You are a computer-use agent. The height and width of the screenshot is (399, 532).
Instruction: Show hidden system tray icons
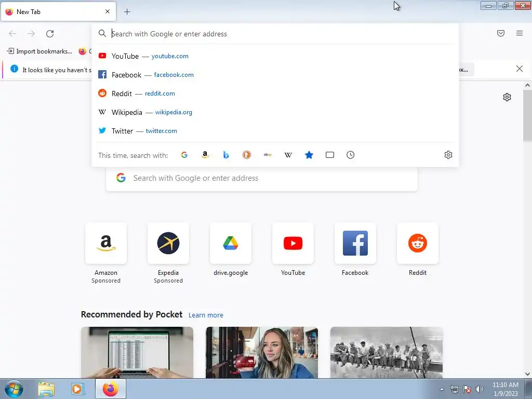coord(442,389)
